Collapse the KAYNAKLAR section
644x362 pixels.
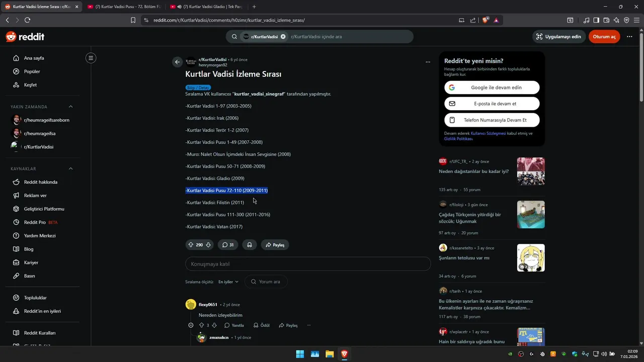pyautogui.click(x=70, y=168)
